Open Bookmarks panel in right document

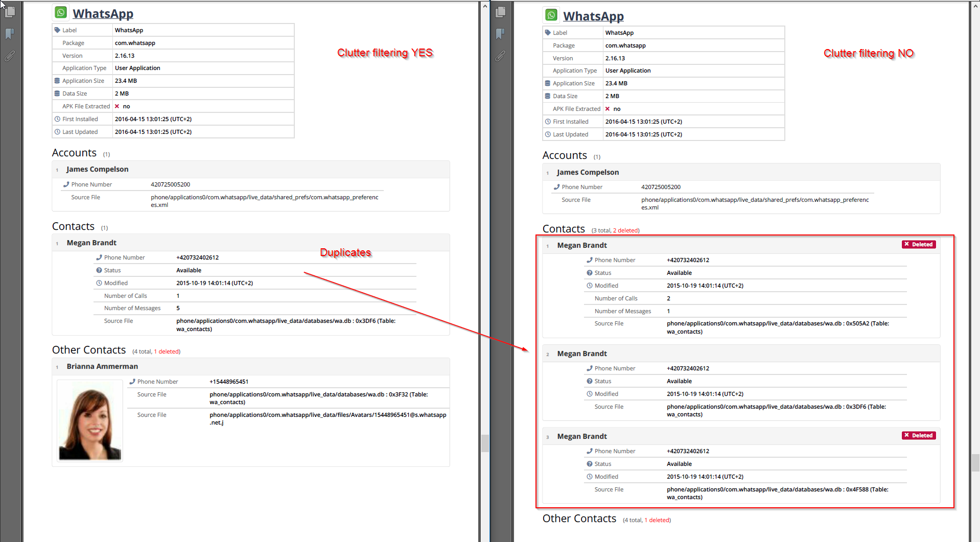point(500,34)
